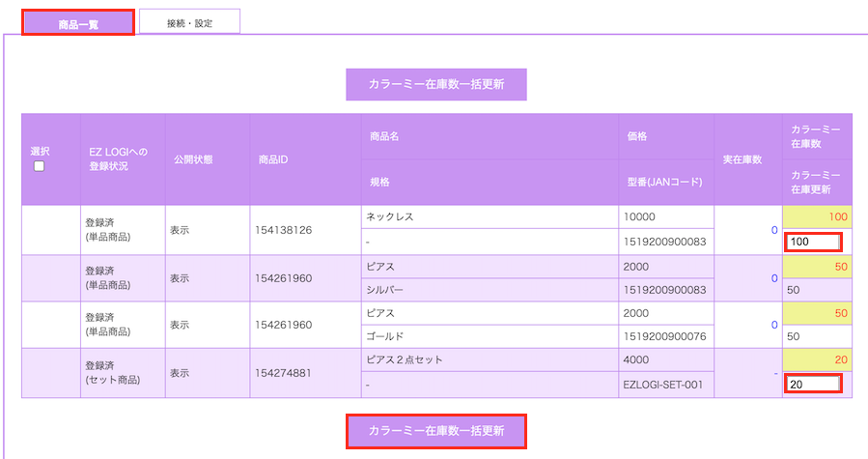868x459 pixels.
Task: Switch to the 接続・設定 tab
Action: click(189, 21)
